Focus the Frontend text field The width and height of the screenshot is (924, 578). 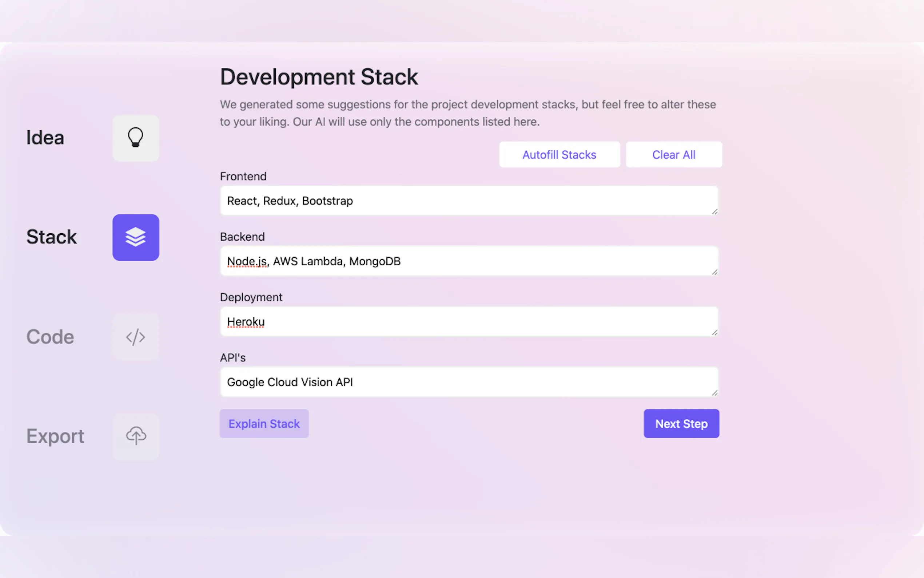pos(469,201)
